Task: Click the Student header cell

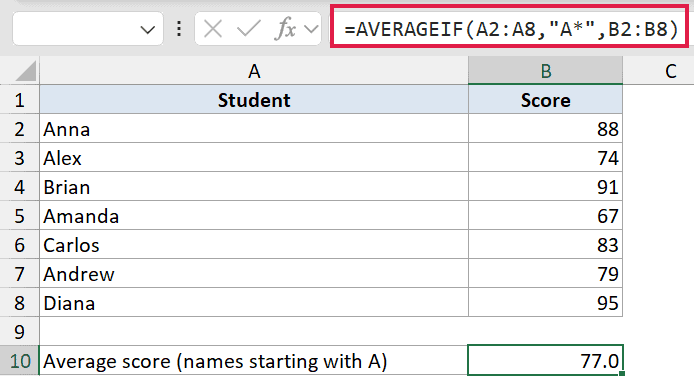Action: pyautogui.click(x=254, y=100)
